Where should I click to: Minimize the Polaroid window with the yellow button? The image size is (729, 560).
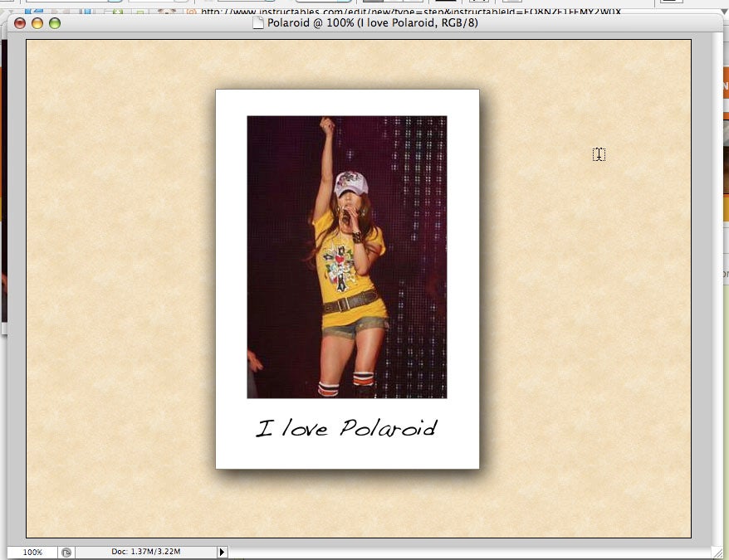click(37, 22)
